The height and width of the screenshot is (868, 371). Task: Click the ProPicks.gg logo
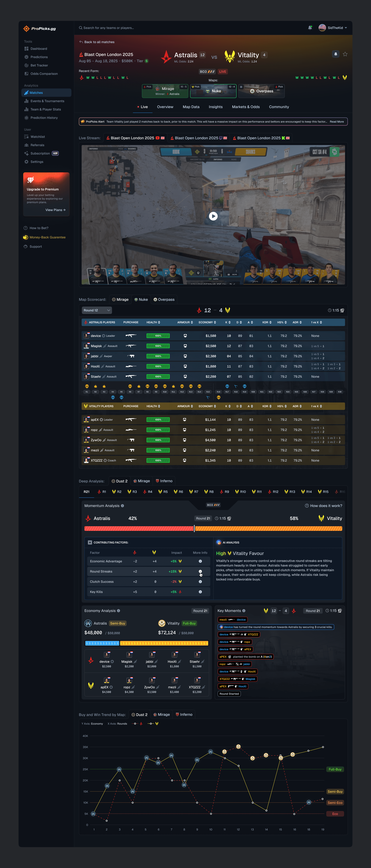(x=39, y=29)
